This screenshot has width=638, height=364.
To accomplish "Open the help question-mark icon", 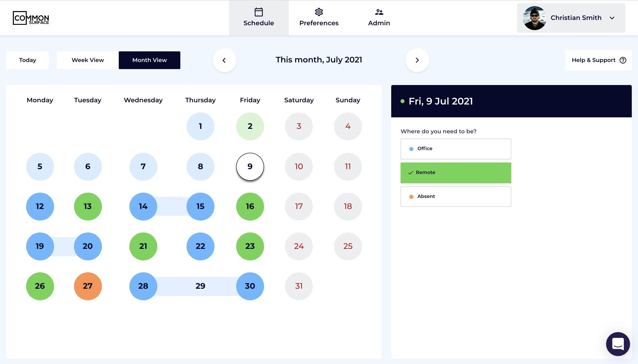I will coord(622,60).
